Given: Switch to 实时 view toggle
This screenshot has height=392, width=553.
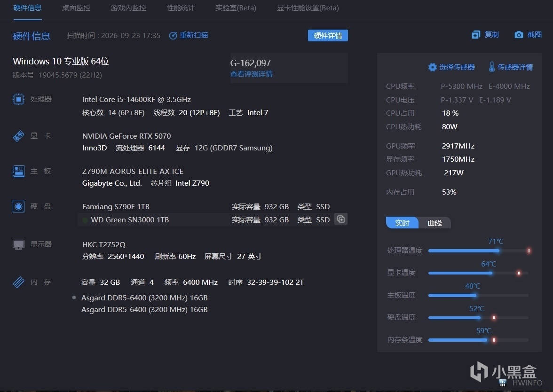Looking at the screenshot, I should 402,223.
